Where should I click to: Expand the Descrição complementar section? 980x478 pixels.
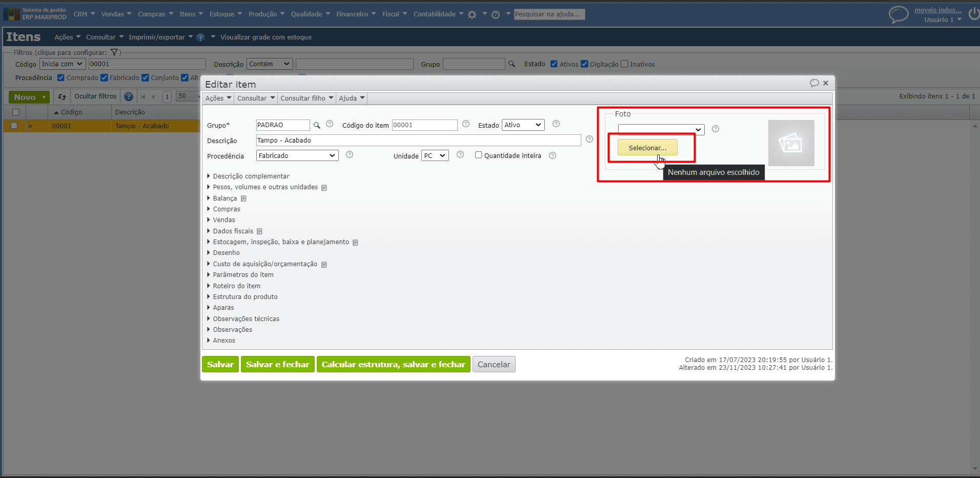click(x=248, y=176)
